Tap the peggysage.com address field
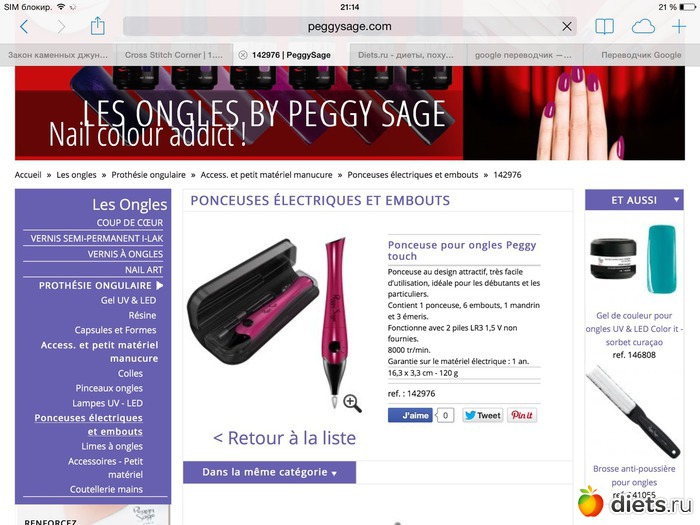The width and height of the screenshot is (700, 525). [x=349, y=27]
